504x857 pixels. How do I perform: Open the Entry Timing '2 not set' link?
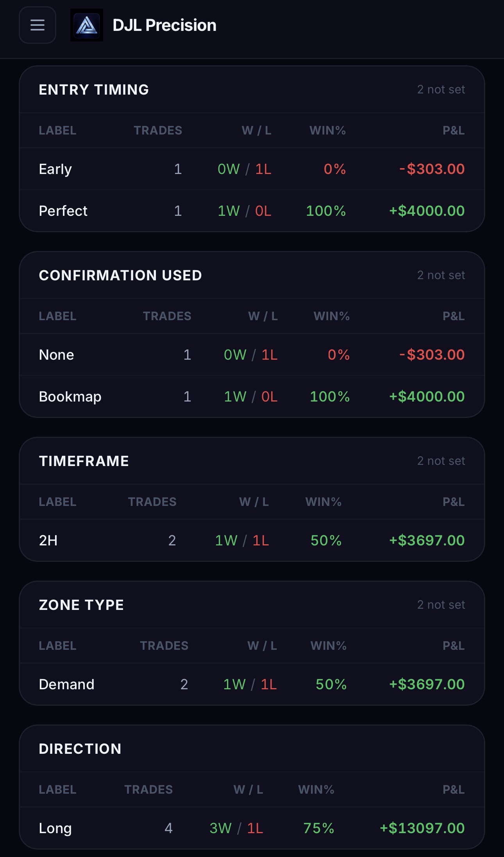[441, 90]
